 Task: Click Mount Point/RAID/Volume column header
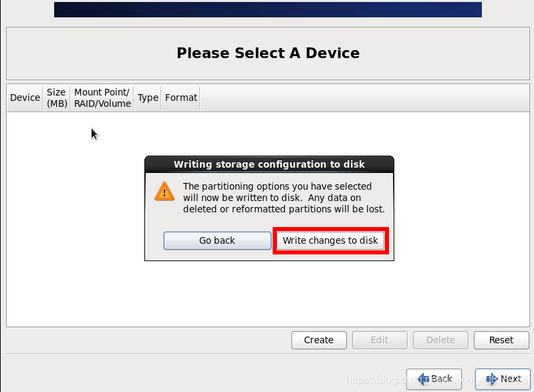tap(102, 98)
